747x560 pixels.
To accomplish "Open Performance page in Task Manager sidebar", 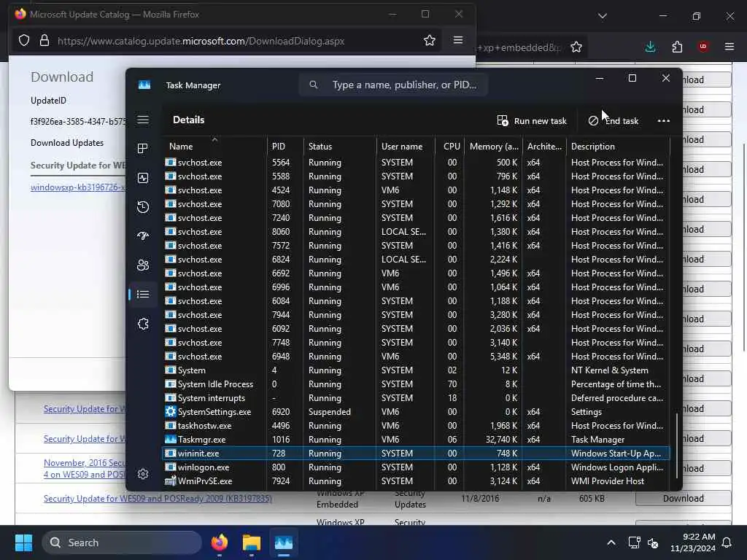I will 143,178.
